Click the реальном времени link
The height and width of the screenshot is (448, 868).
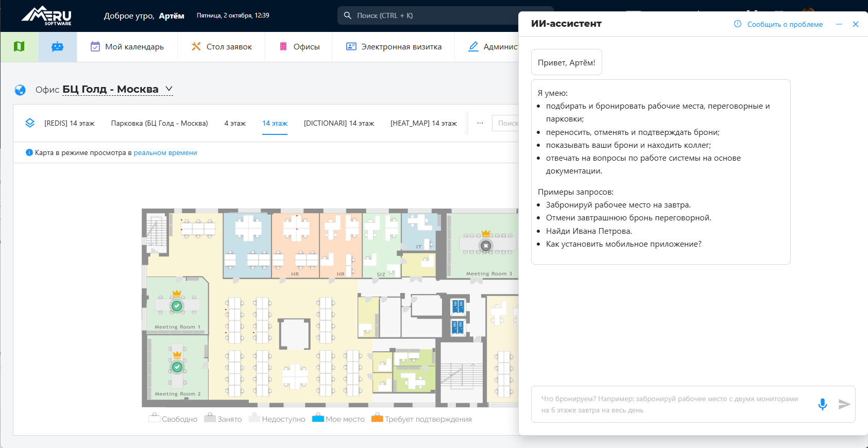pos(165,153)
